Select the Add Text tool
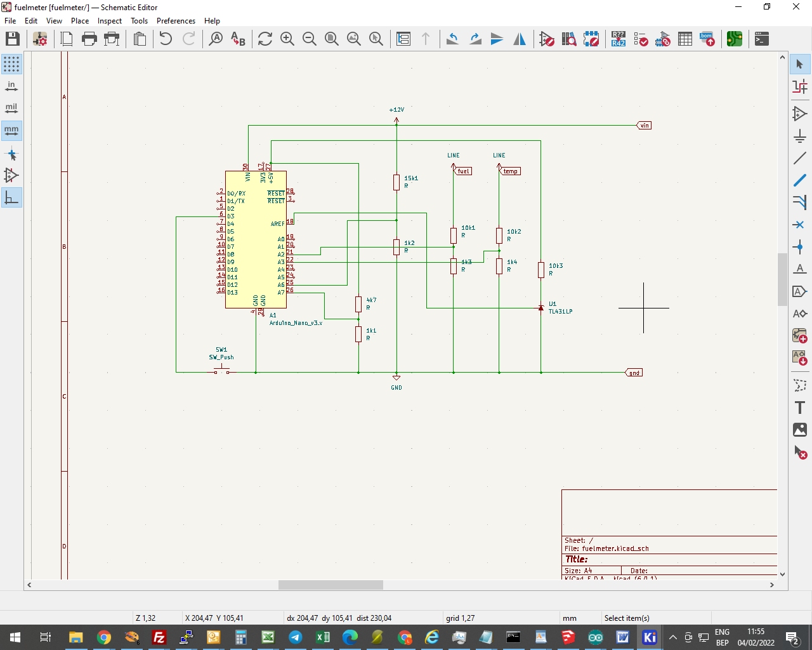812x650 pixels. [x=800, y=408]
